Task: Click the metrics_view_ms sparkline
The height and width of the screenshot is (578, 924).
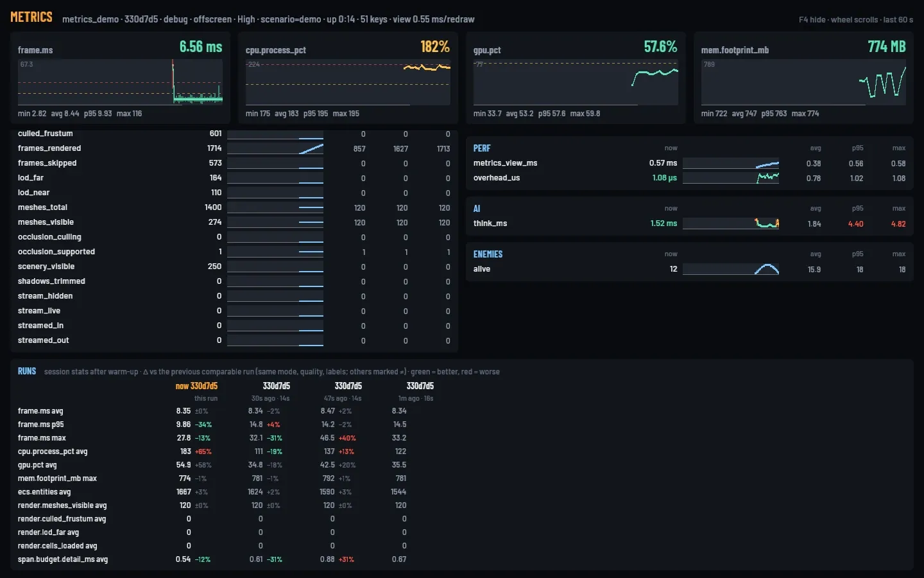Action: click(731, 163)
